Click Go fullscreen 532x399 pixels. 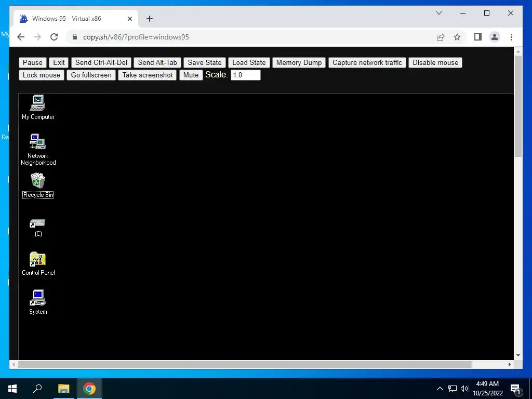(x=91, y=75)
